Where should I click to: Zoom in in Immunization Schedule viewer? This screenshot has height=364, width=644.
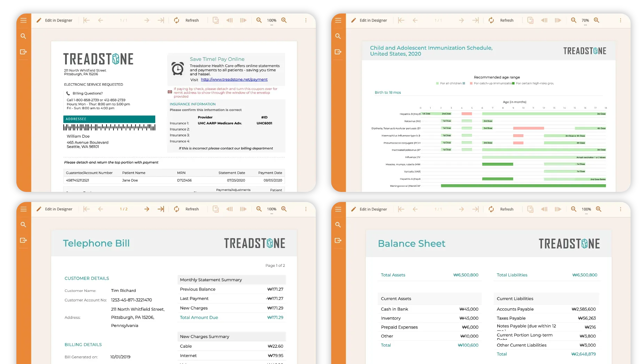point(597,20)
